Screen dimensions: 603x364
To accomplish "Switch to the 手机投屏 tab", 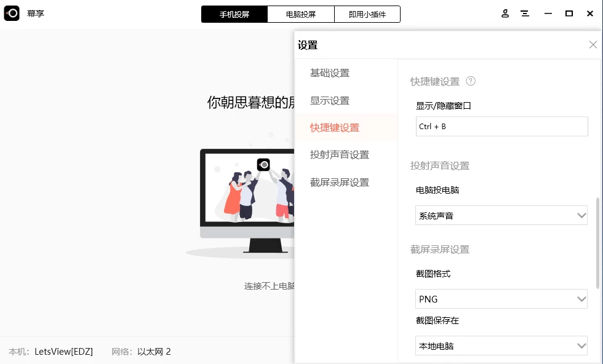I will [234, 14].
